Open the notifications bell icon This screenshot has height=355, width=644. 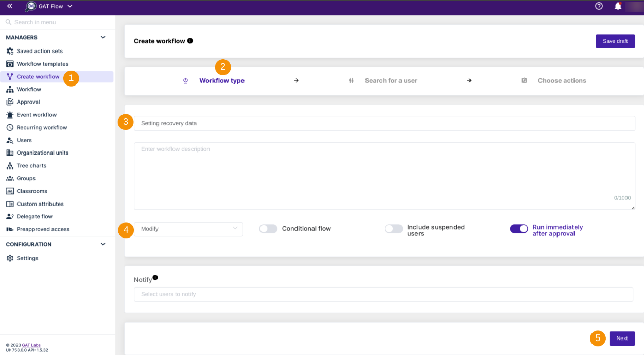pos(618,6)
